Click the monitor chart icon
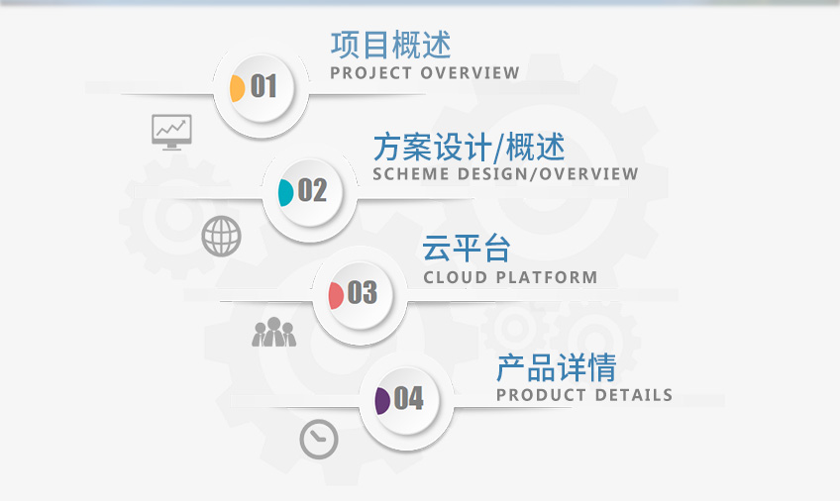Screen dimensions: 840x504 coord(171,132)
